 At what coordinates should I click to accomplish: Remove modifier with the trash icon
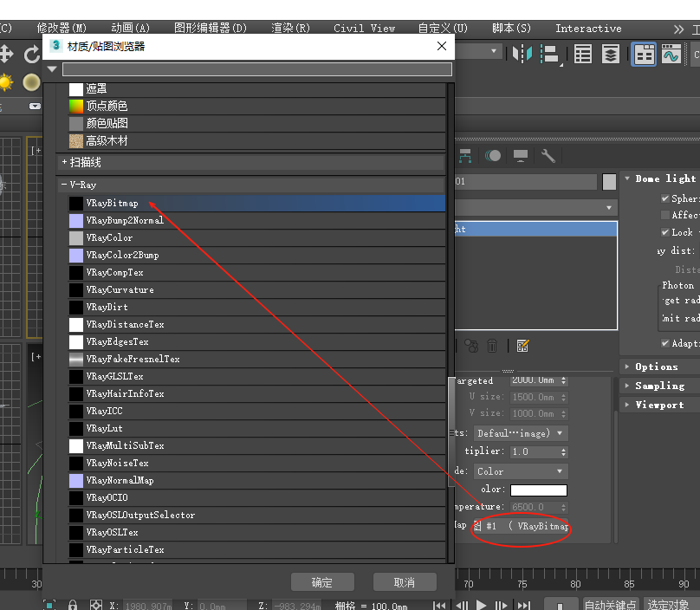(492, 346)
